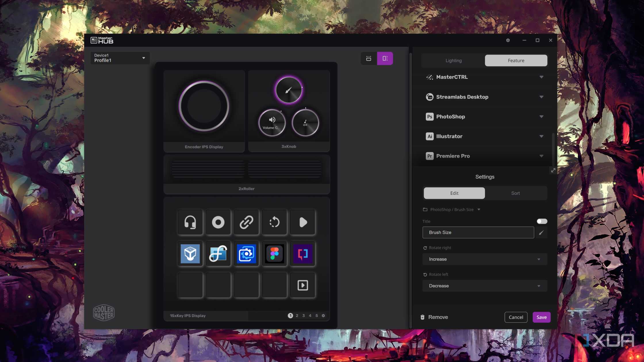Select the Encoder IPS Display dial

tap(204, 106)
